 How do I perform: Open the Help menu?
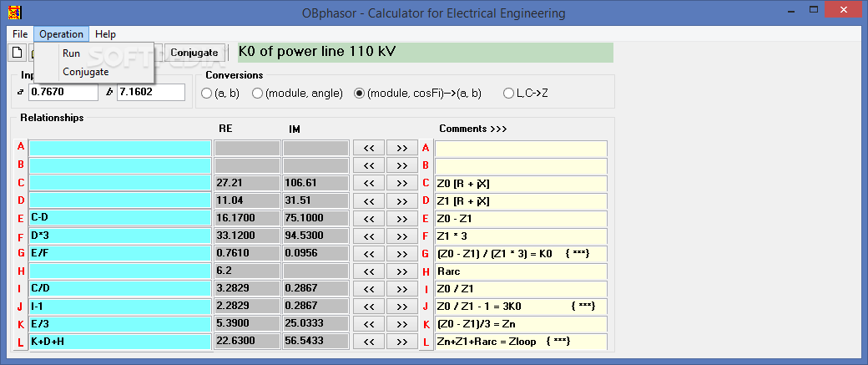tap(105, 34)
